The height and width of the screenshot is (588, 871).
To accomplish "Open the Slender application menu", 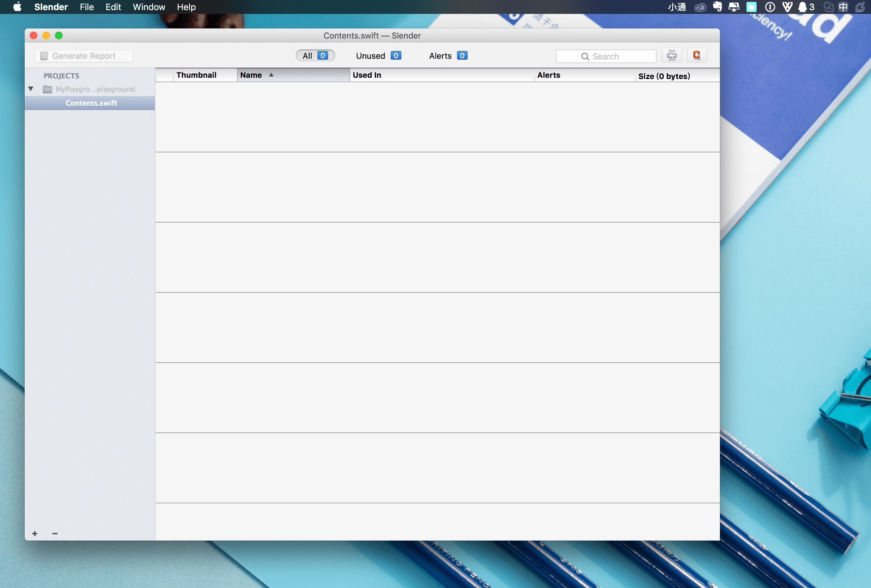I will tap(51, 7).
